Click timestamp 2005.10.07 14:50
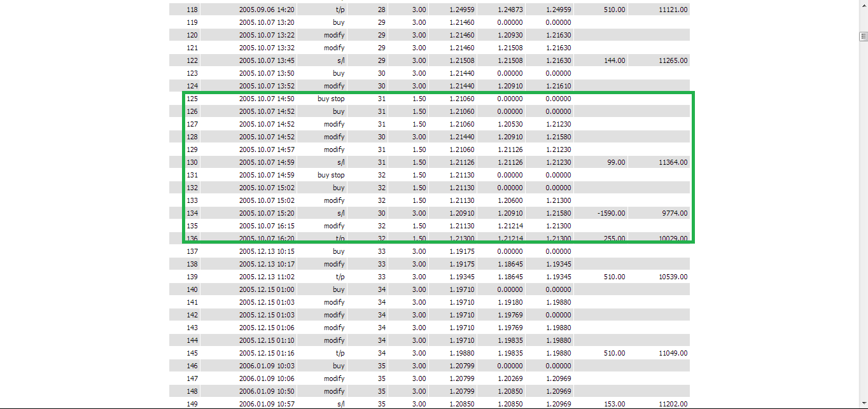This screenshot has width=868, height=409. pos(267,99)
